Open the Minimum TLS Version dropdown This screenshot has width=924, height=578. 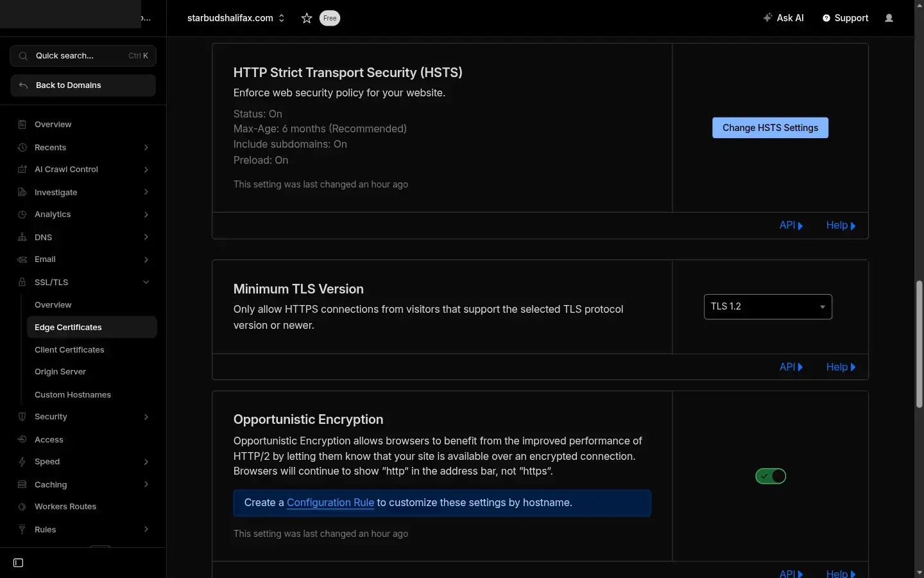pyautogui.click(x=767, y=306)
